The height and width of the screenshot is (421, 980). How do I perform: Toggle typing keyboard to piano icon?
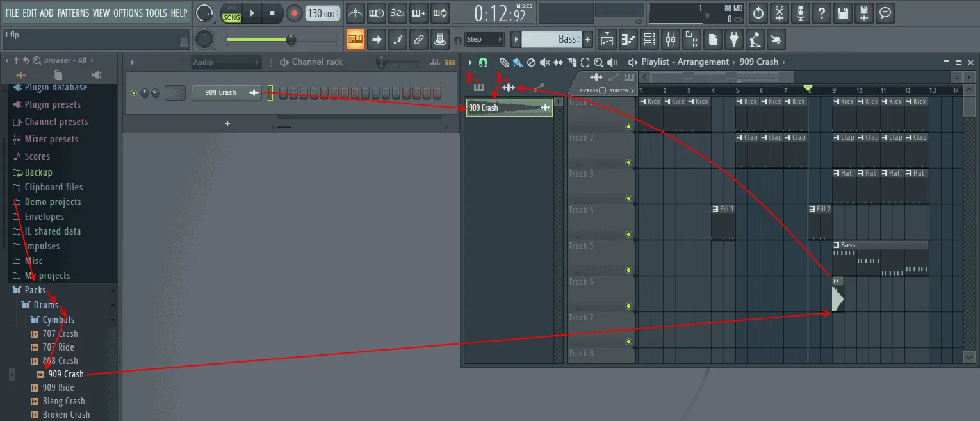tap(355, 40)
